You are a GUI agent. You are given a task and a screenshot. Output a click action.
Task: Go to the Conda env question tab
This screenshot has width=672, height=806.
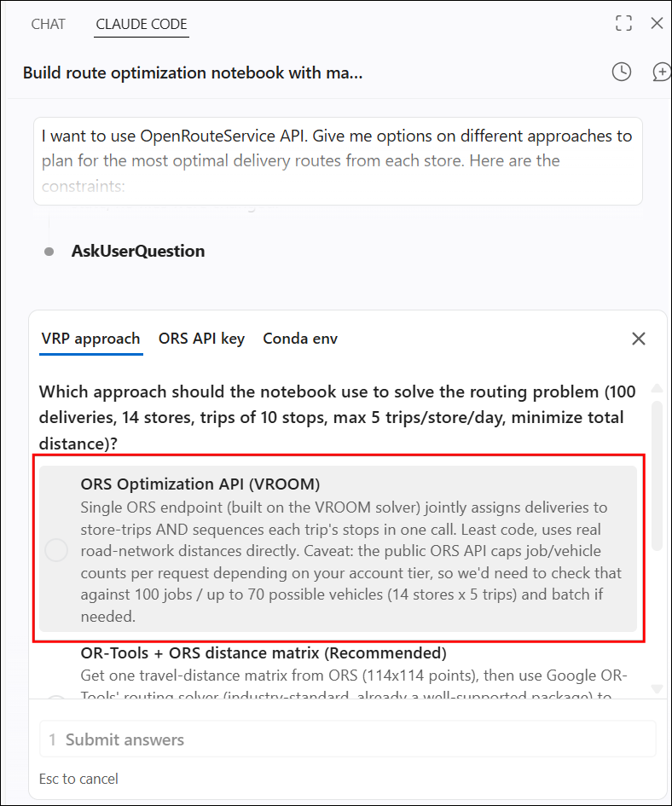[x=300, y=339]
